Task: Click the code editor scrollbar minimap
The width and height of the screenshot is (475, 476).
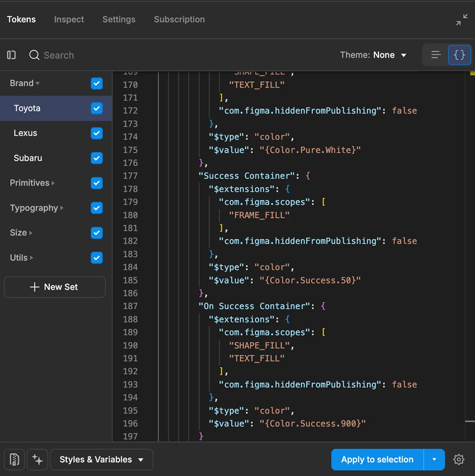Action: (x=470, y=256)
